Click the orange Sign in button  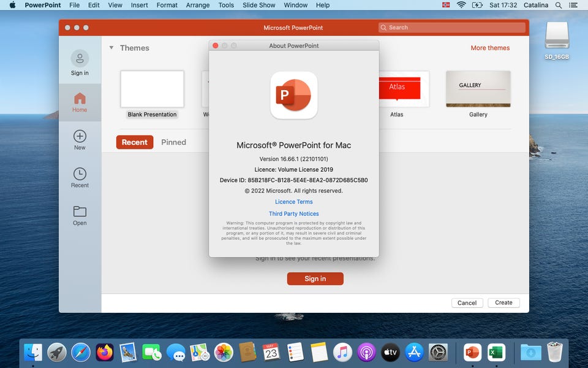(x=315, y=278)
